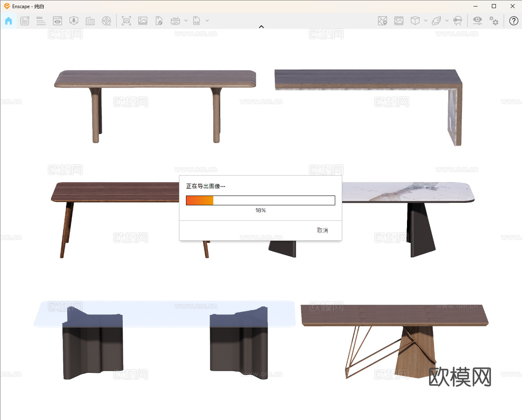Go to the Enscape Home view
Viewport: 522px width, 420px height.
point(9,21)
